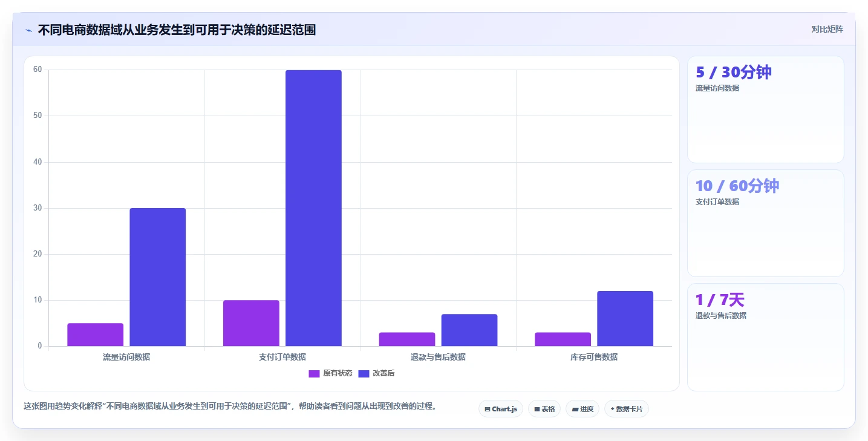Toggle the 原有状态 legend entry
This screenshot has height=441, width=868.
pos(330,373)
